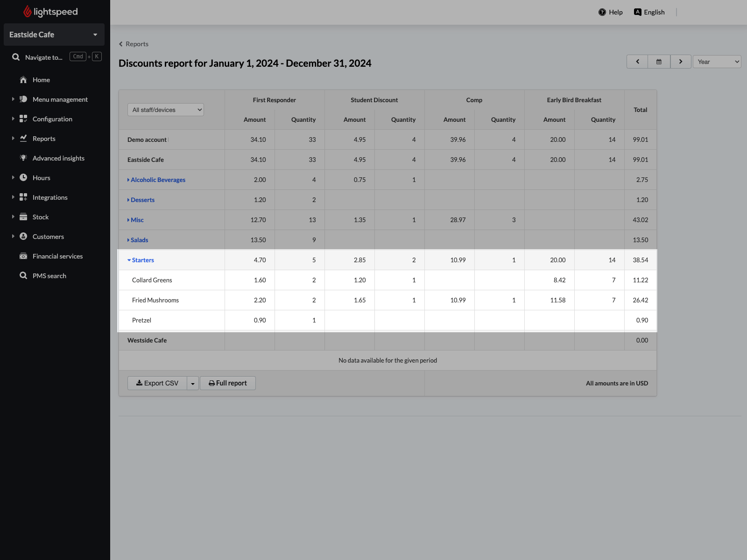
Task: Click the language icon beside English
Action: pyautogui.click(x=638, y=12)
